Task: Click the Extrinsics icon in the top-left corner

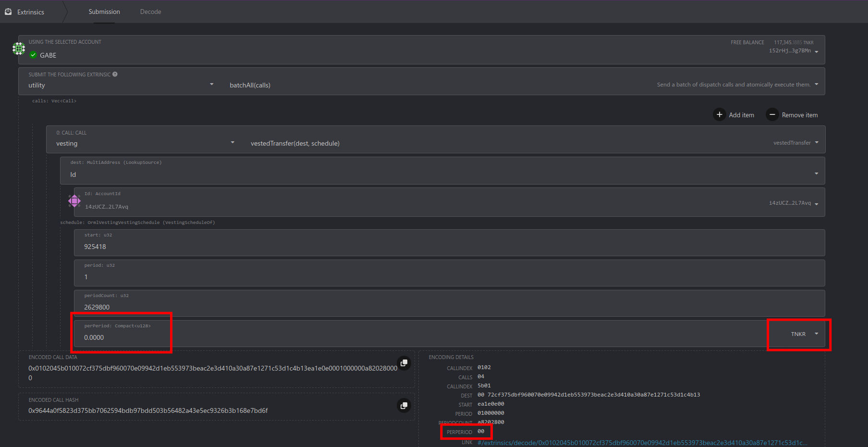Action: pos(8,11)
